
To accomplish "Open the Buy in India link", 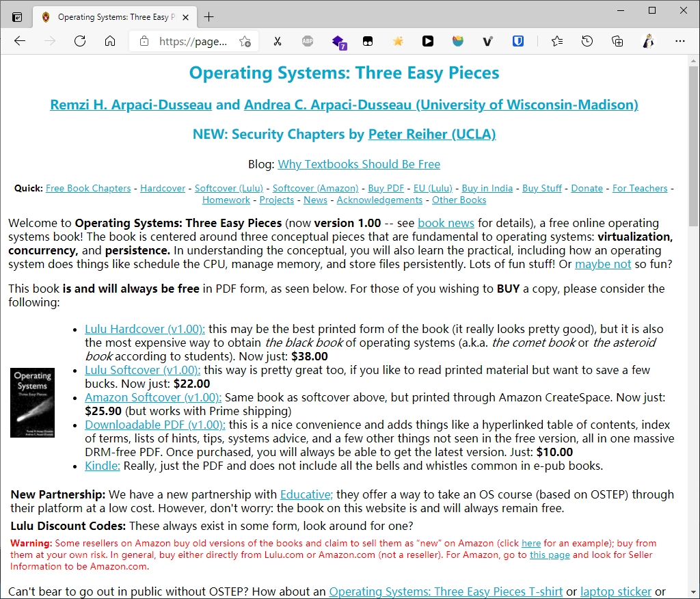I will click(487, 188).
